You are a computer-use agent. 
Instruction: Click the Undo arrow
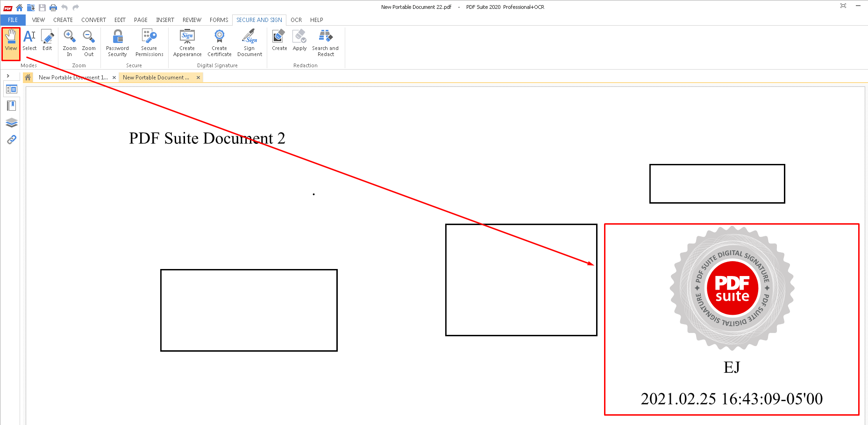[64, 7]
